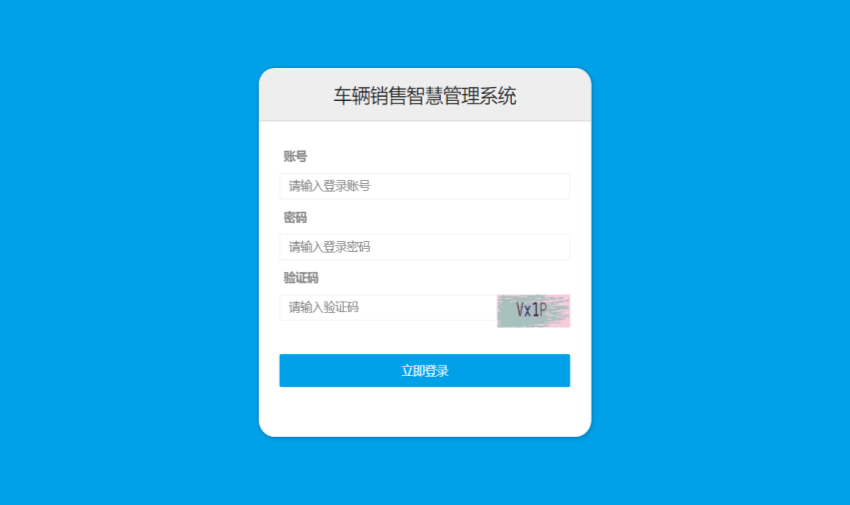Click the pink-green captcha picture
The width and height of the screenshot is (850, 505).
(x=533, y=310)
